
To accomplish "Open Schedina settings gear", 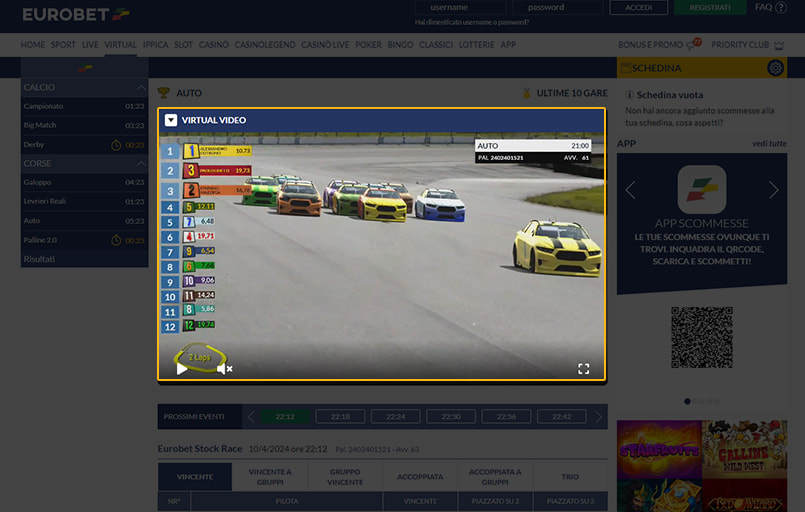I will 774,68.
